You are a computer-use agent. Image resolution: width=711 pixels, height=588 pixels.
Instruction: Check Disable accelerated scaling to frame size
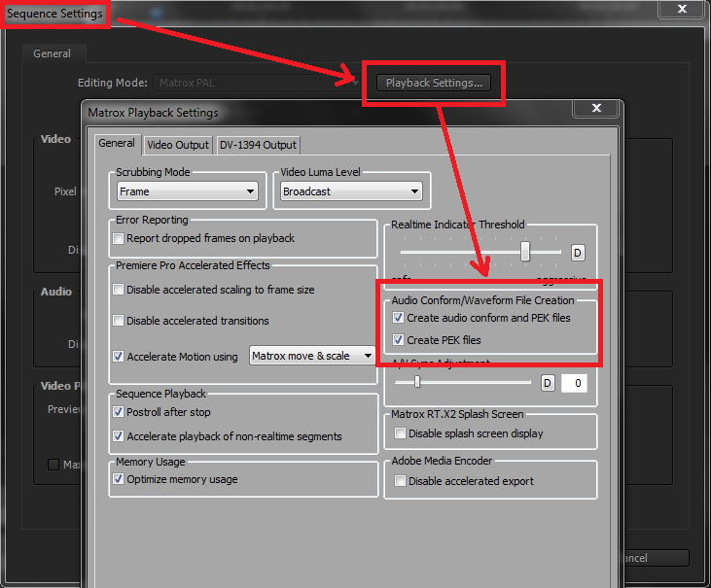(119, 290)
